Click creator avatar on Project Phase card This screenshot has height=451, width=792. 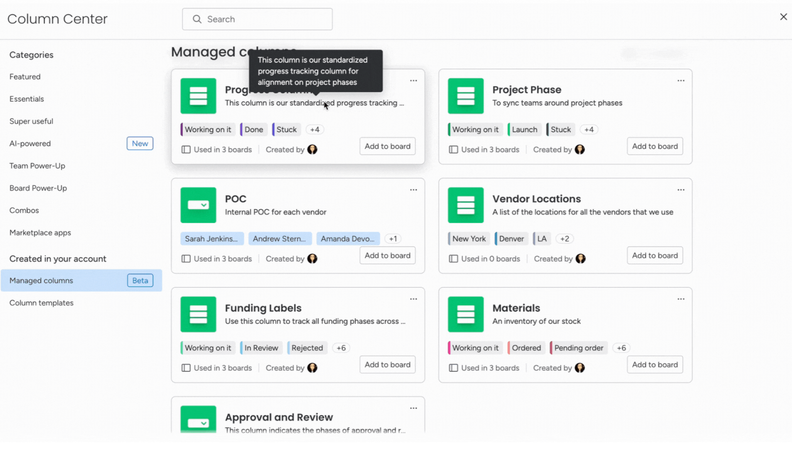(x=580, y=149)
